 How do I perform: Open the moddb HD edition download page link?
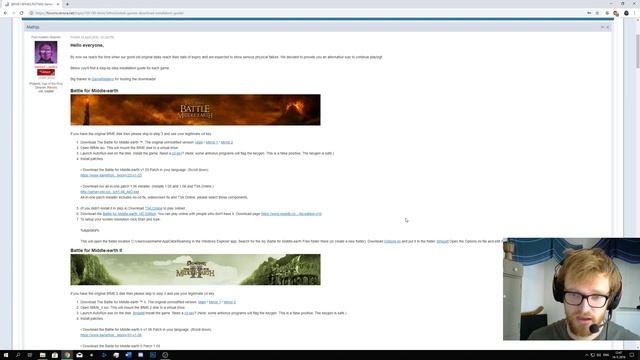291,214
